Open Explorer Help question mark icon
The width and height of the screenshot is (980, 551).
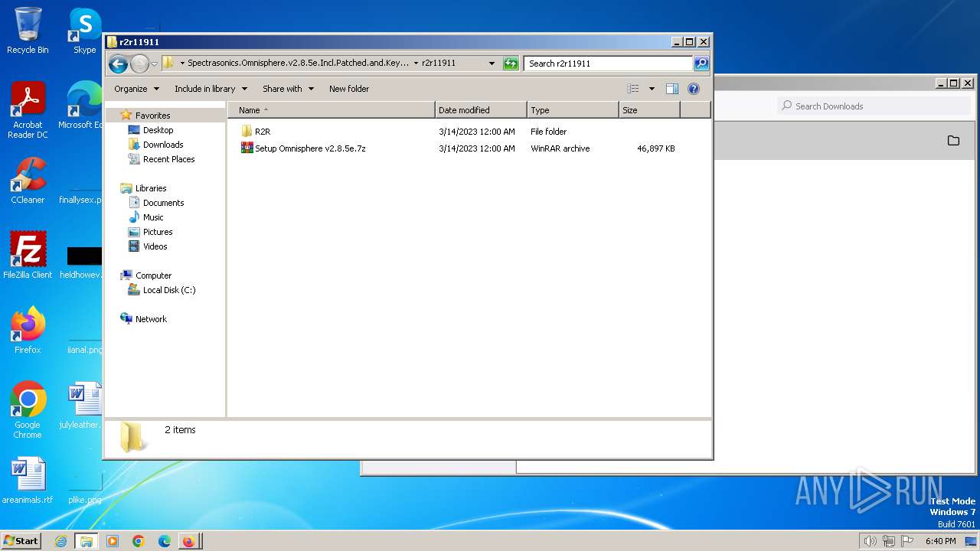[694, 89]
